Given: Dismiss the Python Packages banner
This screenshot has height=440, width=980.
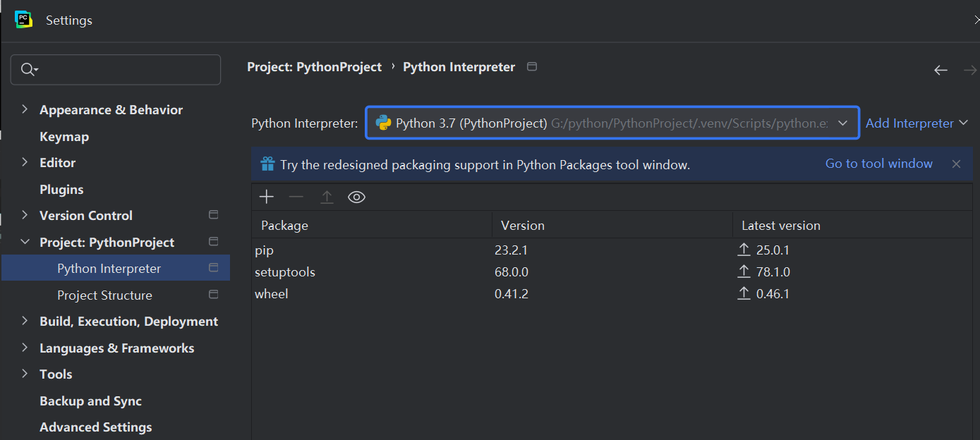Looking at the screenshot, I should [956, 164].
